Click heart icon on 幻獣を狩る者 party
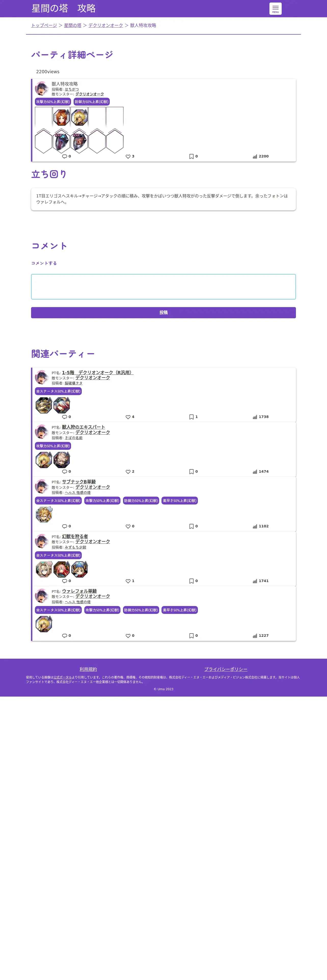Image resolution: width=327 pixels, height=980 pixels. click(x=128, y=581)
